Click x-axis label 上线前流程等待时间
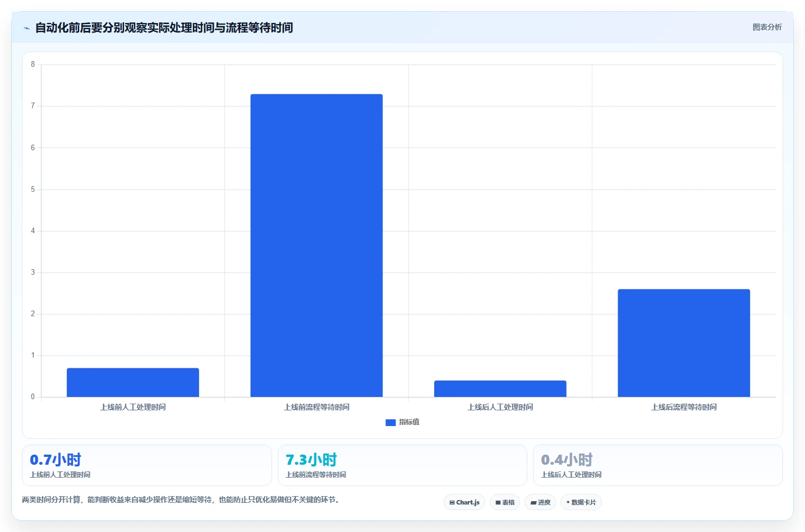 coord(316,407)
